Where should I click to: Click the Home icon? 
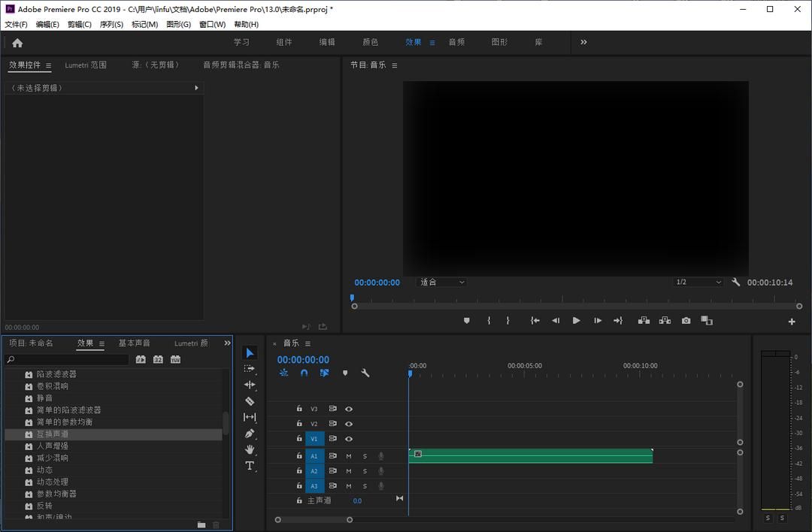(x=17, y=43)
